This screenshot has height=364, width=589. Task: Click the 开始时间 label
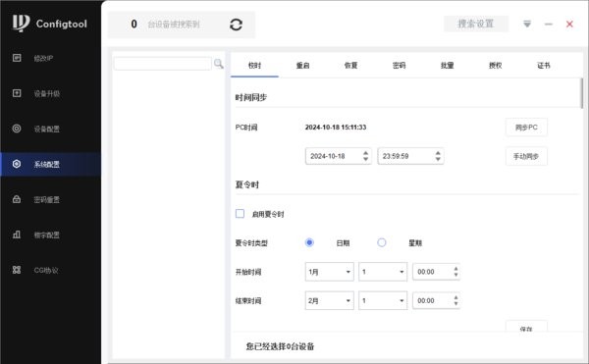[248, 272]
